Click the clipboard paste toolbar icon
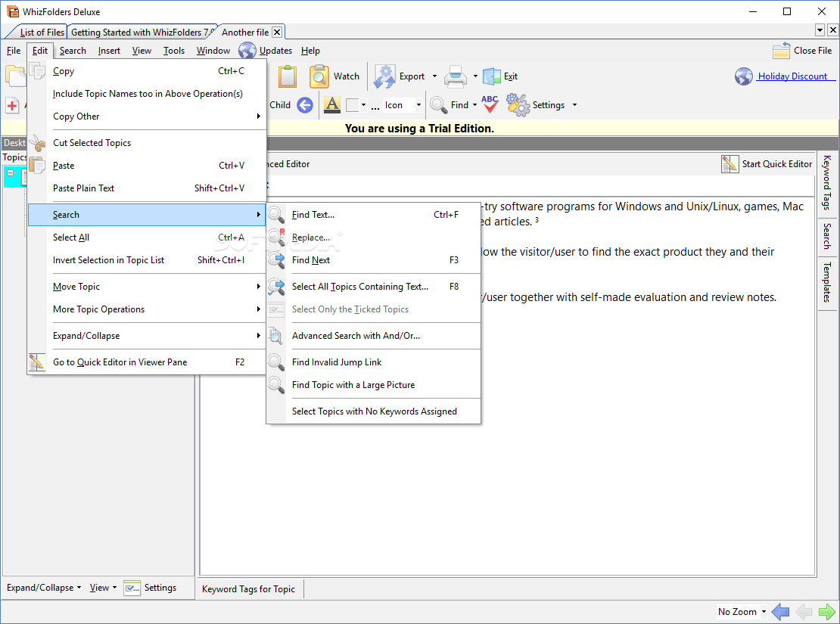This screenshot has height=624, width=840. click(288, 76)
